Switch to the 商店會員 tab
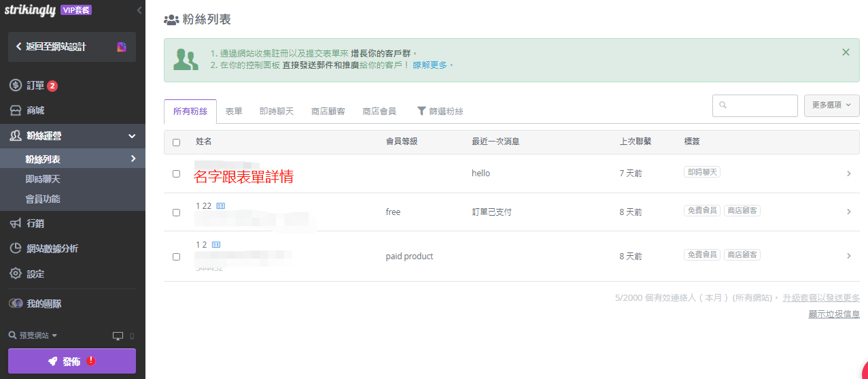The image size is (868, 379). pyautogui.click(x=379, y=111)
